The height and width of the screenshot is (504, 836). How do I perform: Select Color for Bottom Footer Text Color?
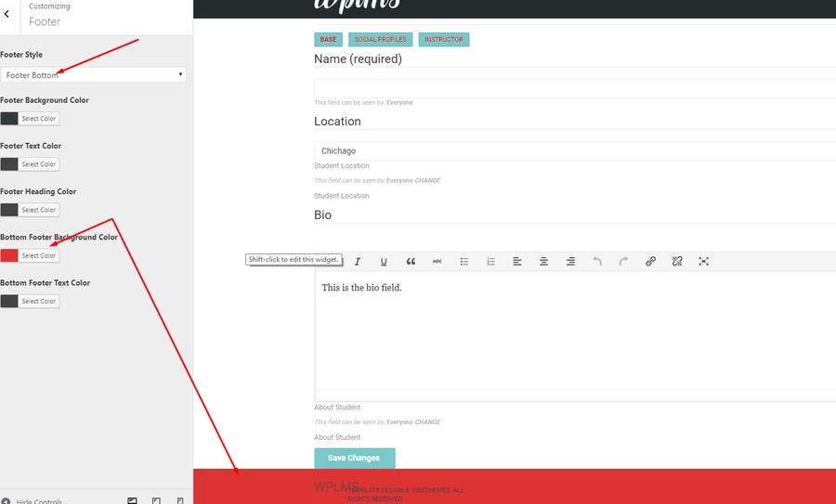click(39, 301)
